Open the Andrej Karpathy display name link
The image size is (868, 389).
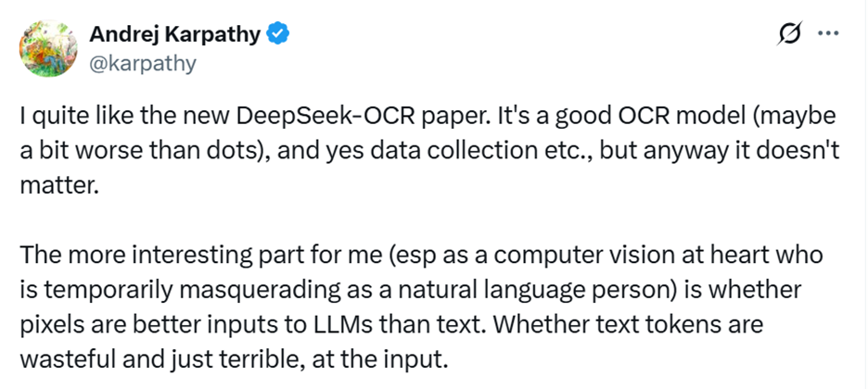click(x=175, y=36)
